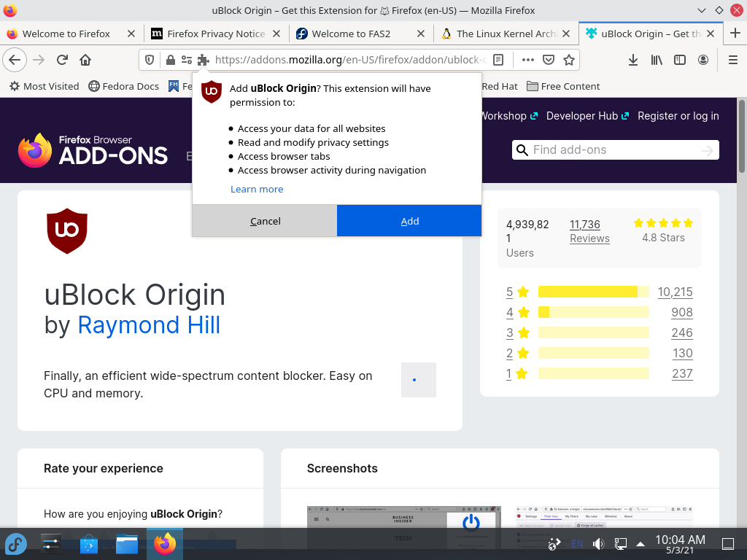Open Free Content bookmarks folder
The image size is (747, 560).
(x=563, y=86)
